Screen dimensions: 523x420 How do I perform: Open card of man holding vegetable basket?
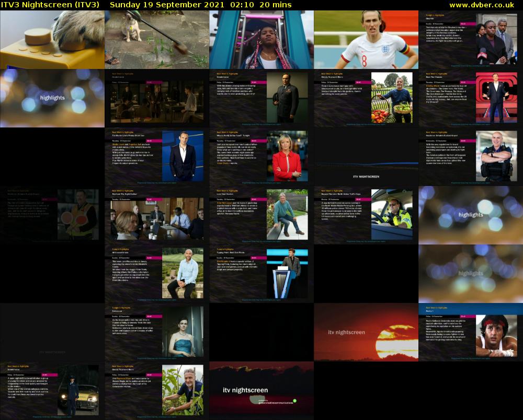pos(366,98)
